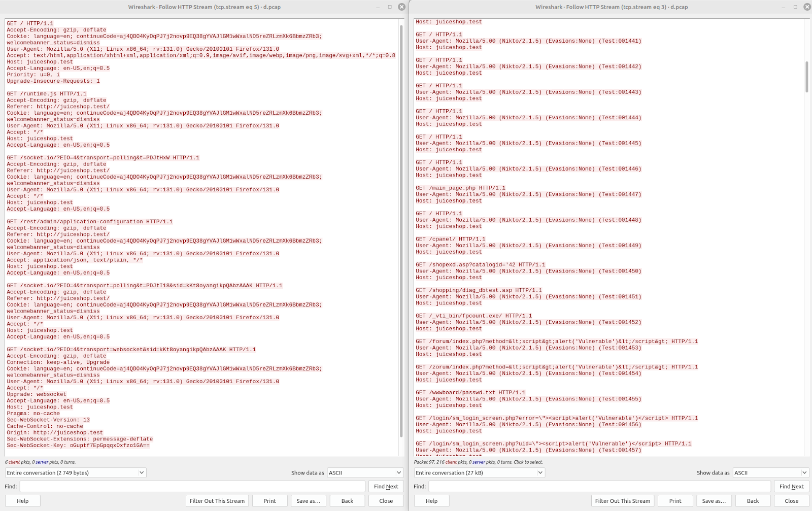The height and width of the screenshot is (511, 812).
Task: Open Entire conversation (2 749 bytes) dropdown
Action: pos(76,472)
